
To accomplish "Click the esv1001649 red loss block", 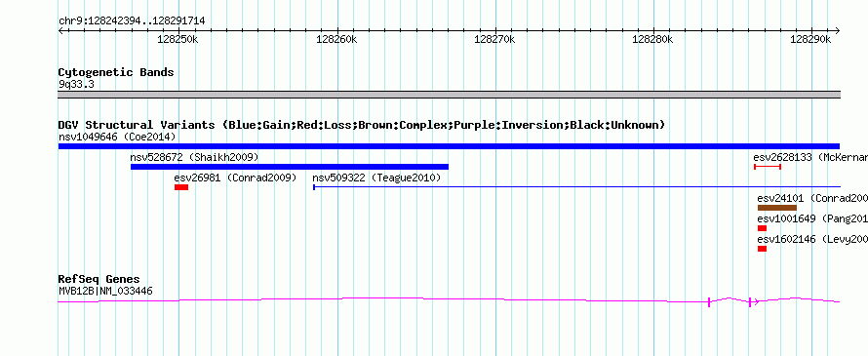I will pos(763,228).
